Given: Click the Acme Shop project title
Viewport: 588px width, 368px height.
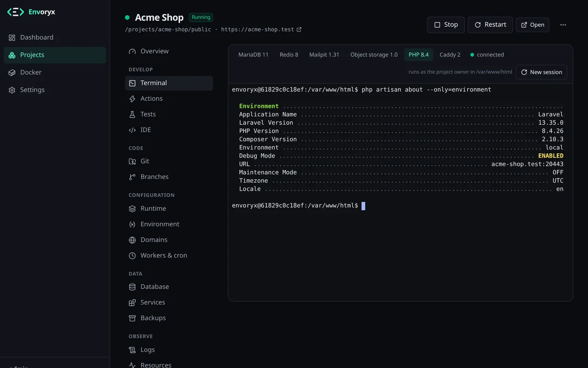Looking at the screenshot, I should coord(159,17).
